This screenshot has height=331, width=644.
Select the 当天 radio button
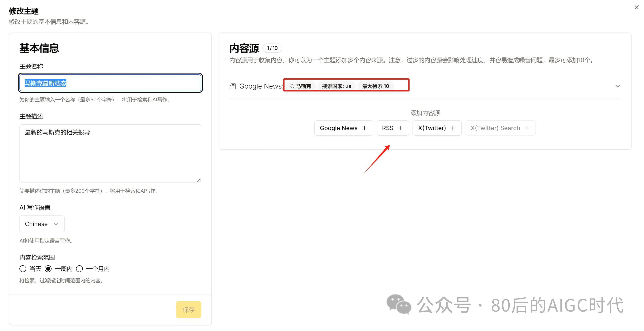23,268
